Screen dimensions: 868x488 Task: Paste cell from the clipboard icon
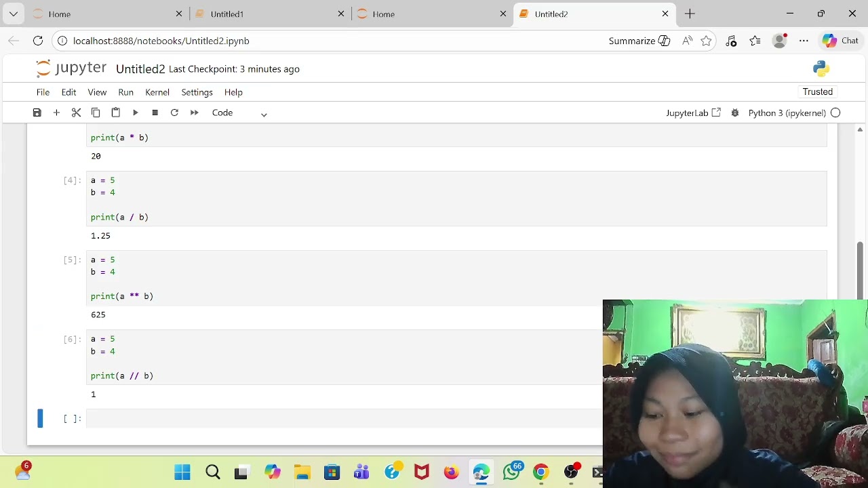[x=115, y=113]
